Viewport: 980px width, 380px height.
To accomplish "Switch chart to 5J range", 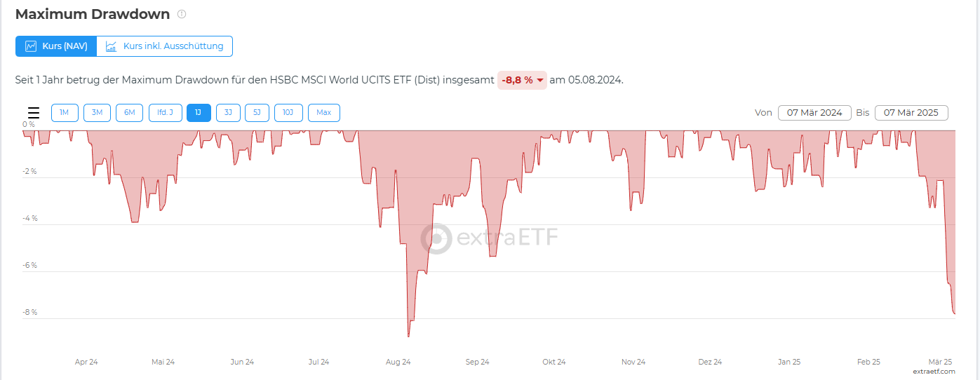I will coord(257,113).
